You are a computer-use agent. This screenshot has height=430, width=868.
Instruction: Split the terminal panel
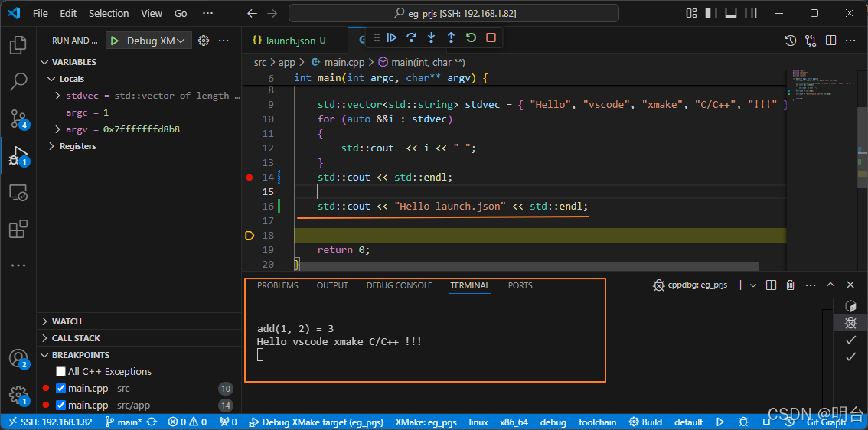coord(771,285)
